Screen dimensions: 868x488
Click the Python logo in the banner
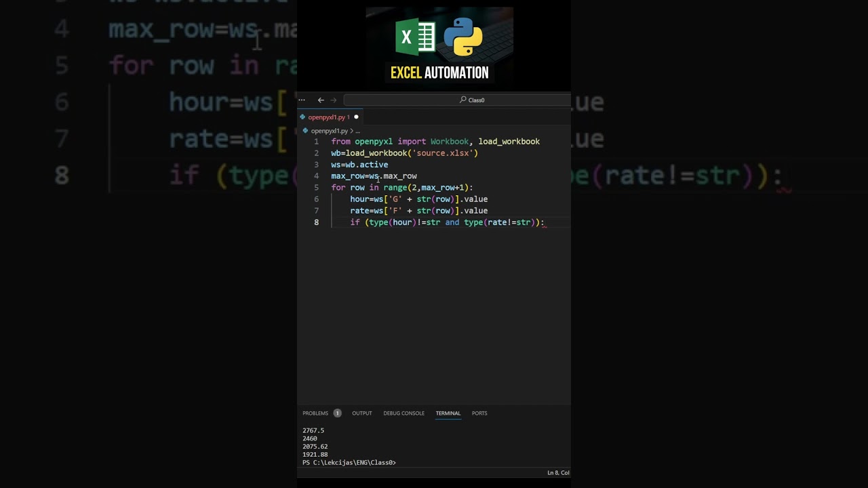pyautogui.click(x=463, y=37)
